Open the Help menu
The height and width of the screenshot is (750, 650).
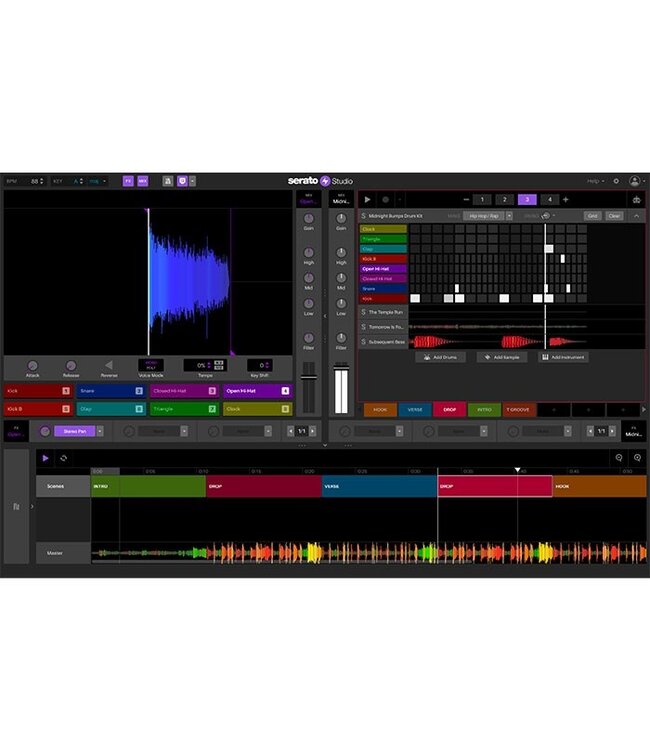pyautogui.click(x=595, y=181)
